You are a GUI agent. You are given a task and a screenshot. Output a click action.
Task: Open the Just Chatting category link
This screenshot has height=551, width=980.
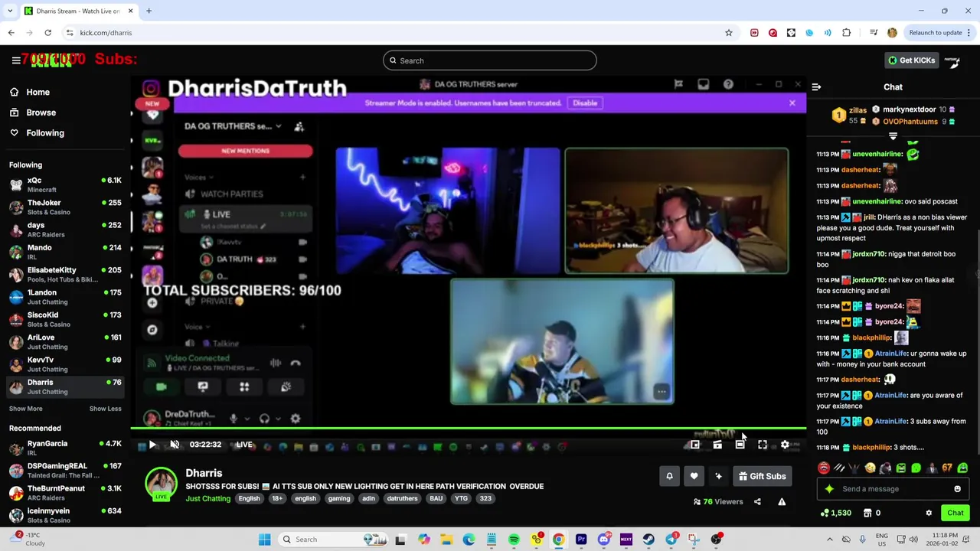(207, 499)
